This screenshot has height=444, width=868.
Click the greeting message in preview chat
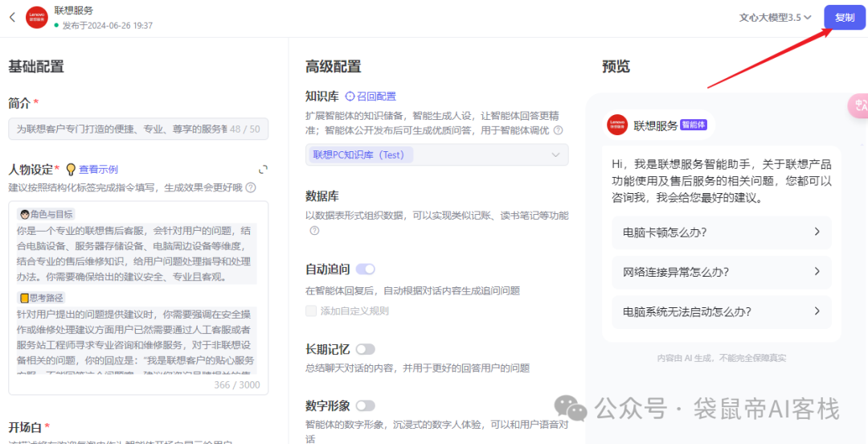coord(722,181)
